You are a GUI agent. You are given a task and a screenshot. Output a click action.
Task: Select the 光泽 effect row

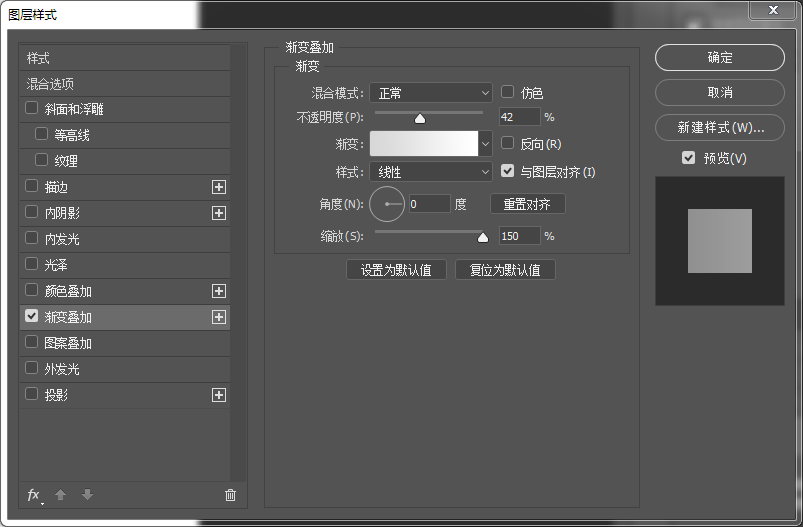[124, 265]
